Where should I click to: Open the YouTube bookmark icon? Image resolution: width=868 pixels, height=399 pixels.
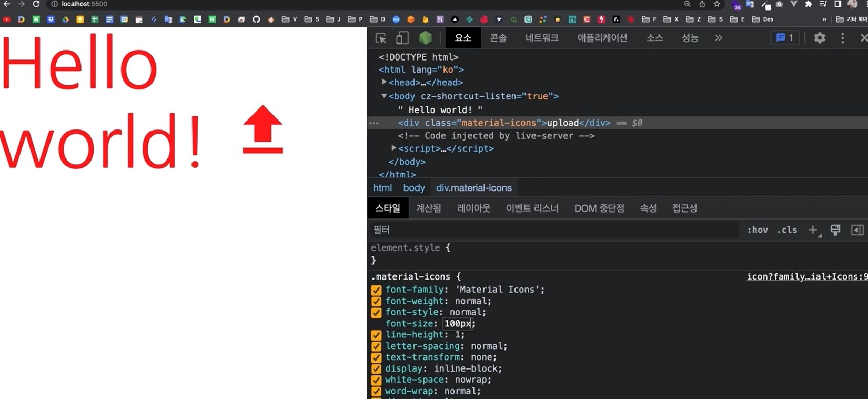click(6, 19)
